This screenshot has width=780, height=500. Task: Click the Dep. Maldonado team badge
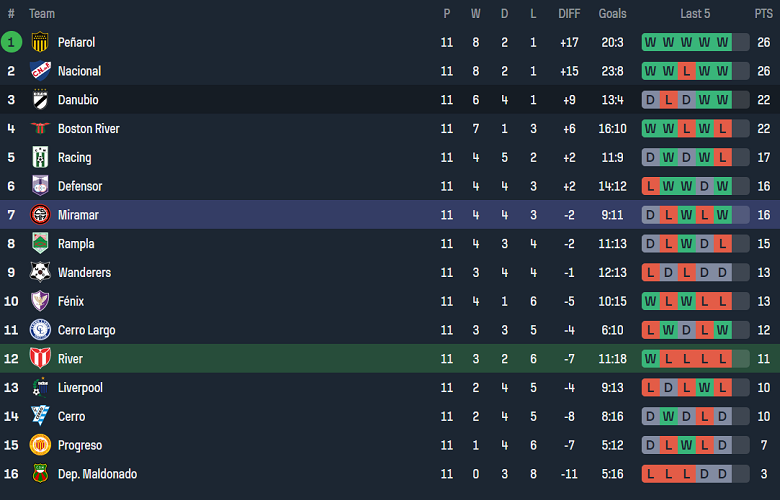click(40, 474)
